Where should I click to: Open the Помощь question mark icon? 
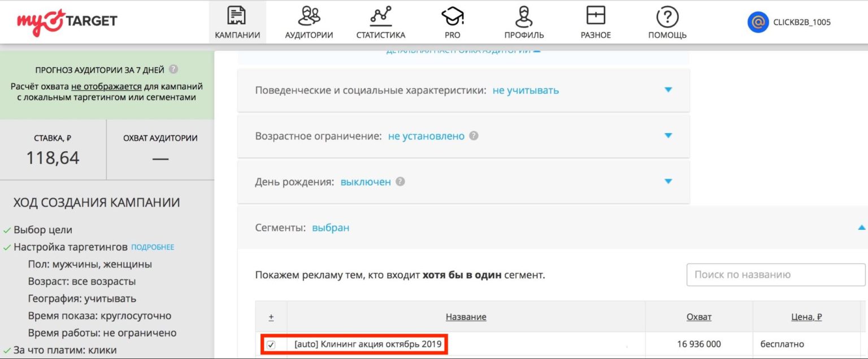pyautogui.click(x=667, y=16)
